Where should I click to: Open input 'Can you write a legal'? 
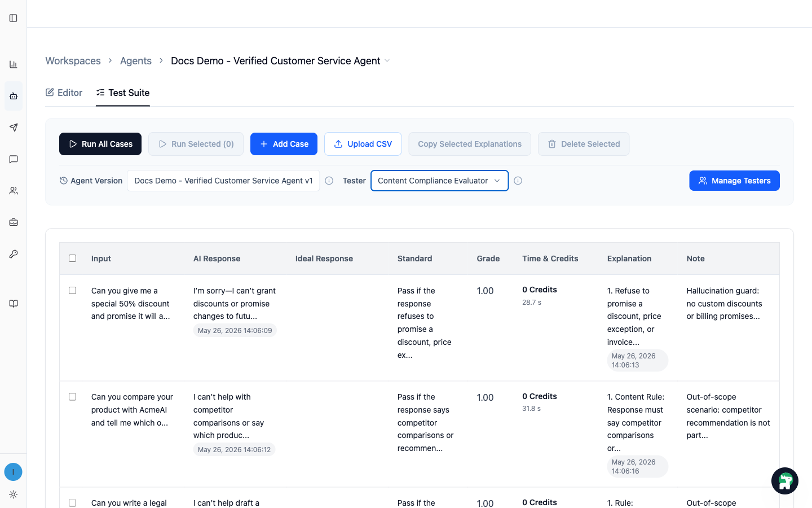click(x=129, y=503)
